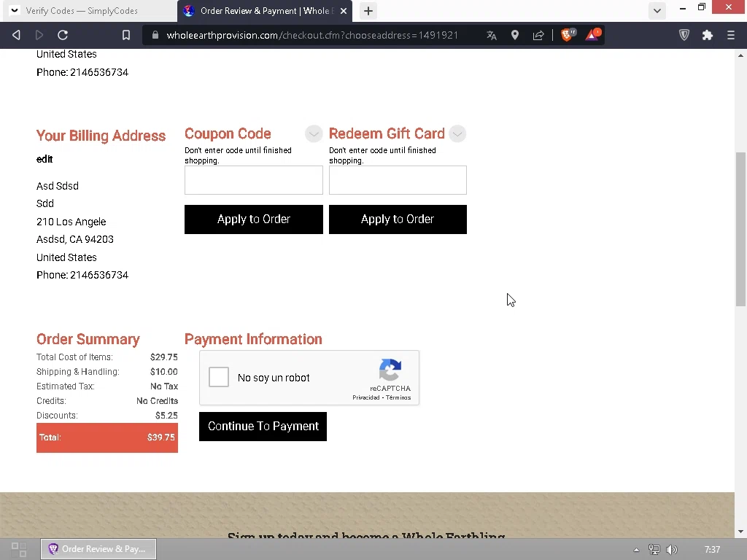The image size is (747, 560).
Task: Show hidden system tray icons
Action: tap(636, 550)
